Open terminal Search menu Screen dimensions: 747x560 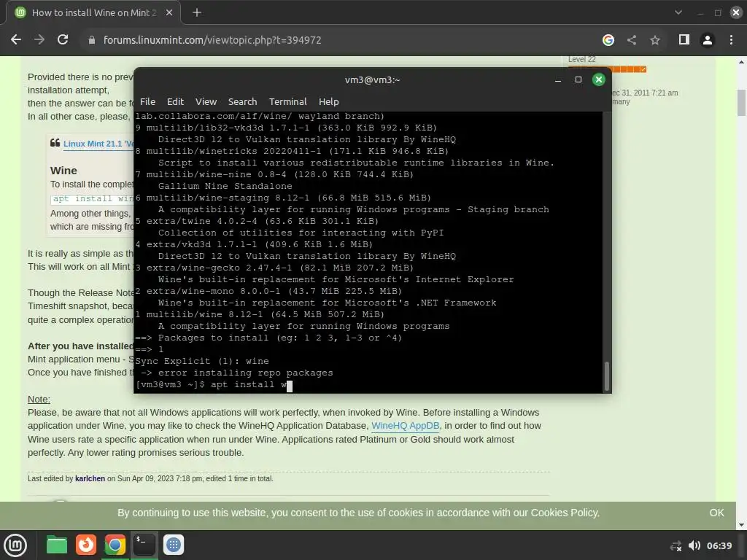(242, 101)
